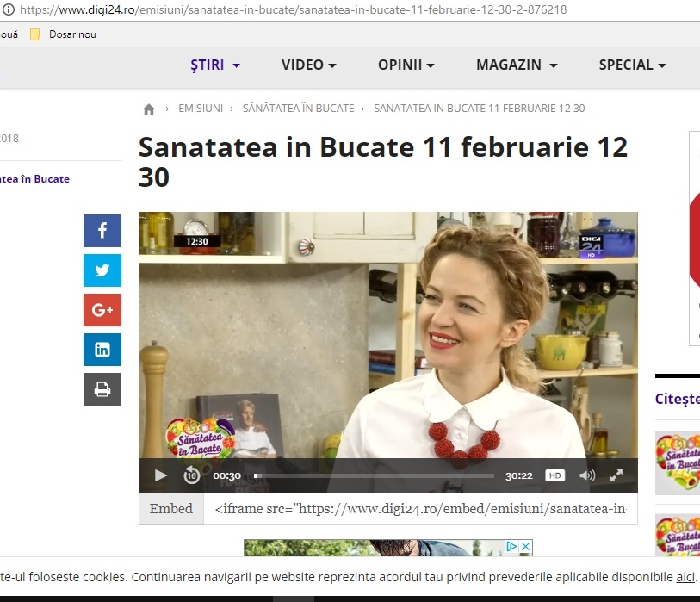Expand the OPINII dropdown menu

pyautogui.click(x=406, y=65)
